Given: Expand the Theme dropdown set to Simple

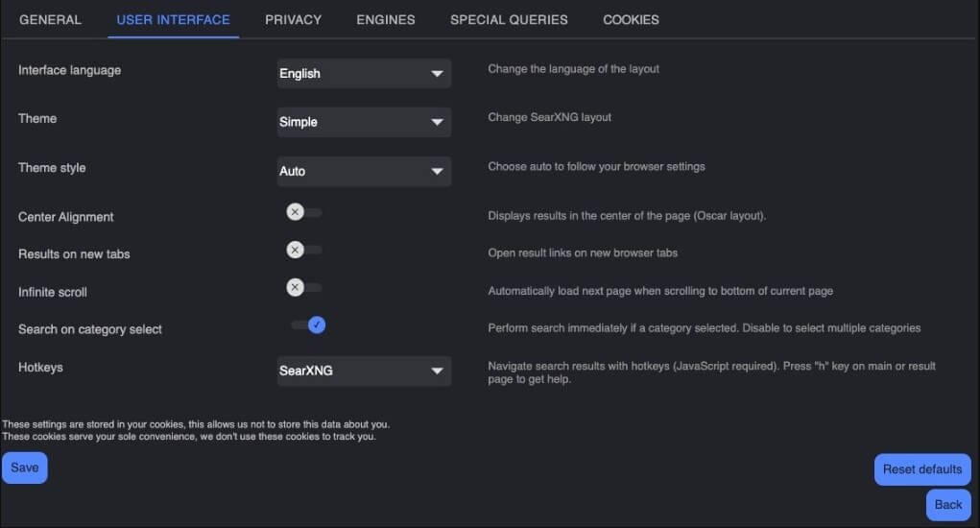Looking at the screenshot, I should point(363,122).
